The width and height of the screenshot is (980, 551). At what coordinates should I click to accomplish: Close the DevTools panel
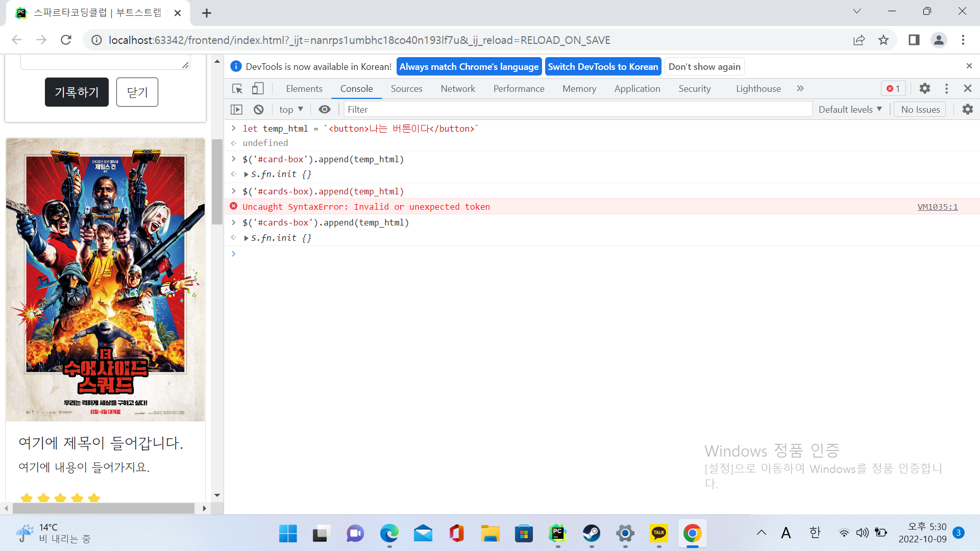pos(968,89)
